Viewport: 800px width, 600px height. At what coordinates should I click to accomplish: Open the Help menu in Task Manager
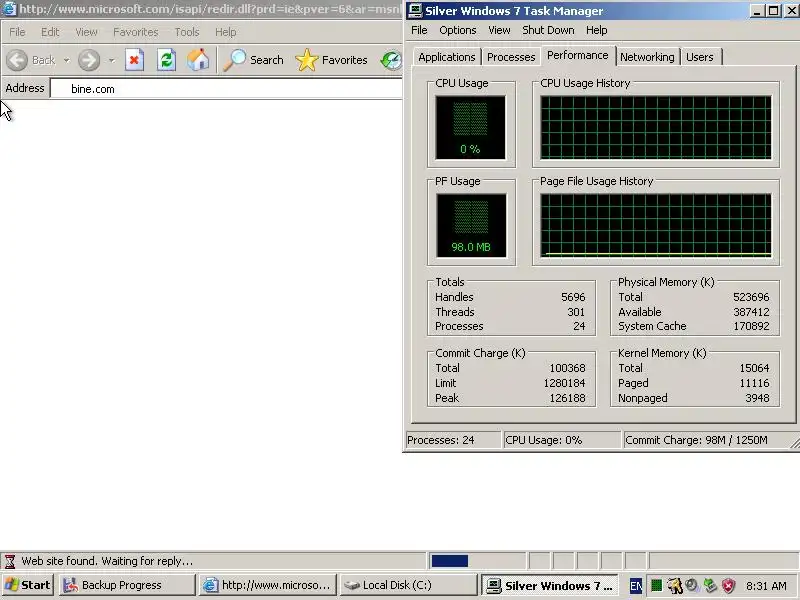pyautogui.click(x=596, y=30)
